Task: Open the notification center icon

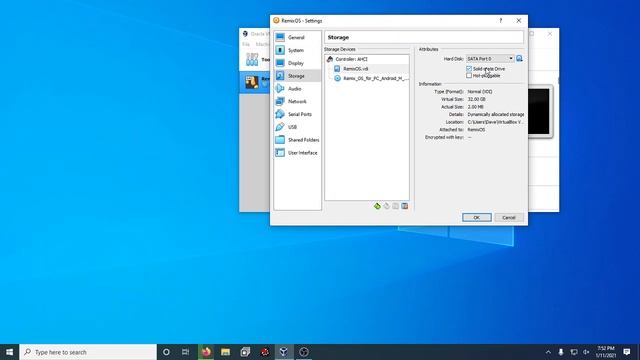Action: coord(627,352)
